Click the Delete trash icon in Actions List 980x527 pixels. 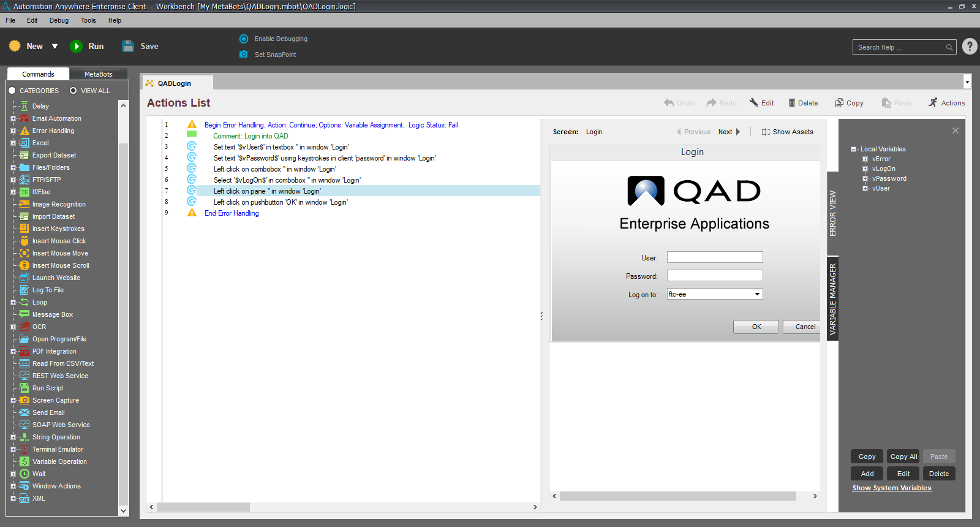791,103
